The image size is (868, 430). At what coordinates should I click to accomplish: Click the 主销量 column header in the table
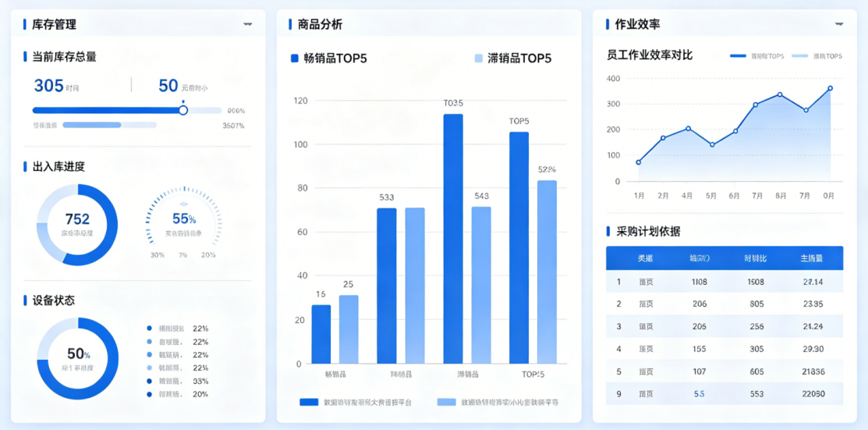click(813, 258)
